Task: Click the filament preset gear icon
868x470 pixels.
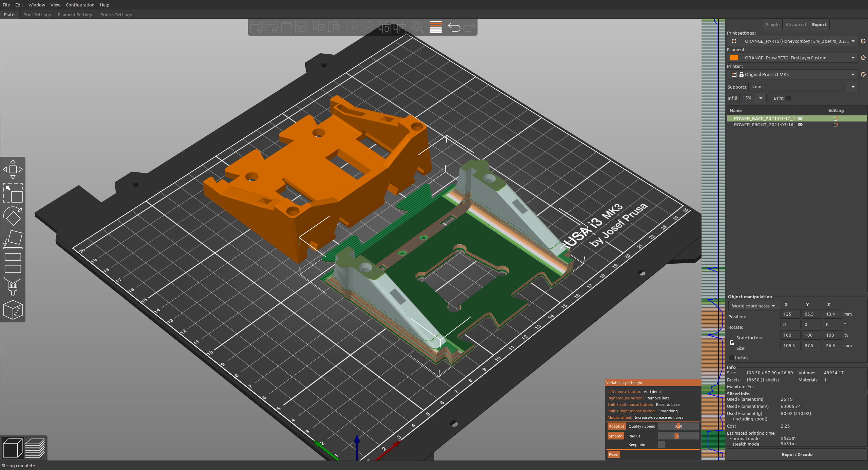Action: (x=863, y=58)
